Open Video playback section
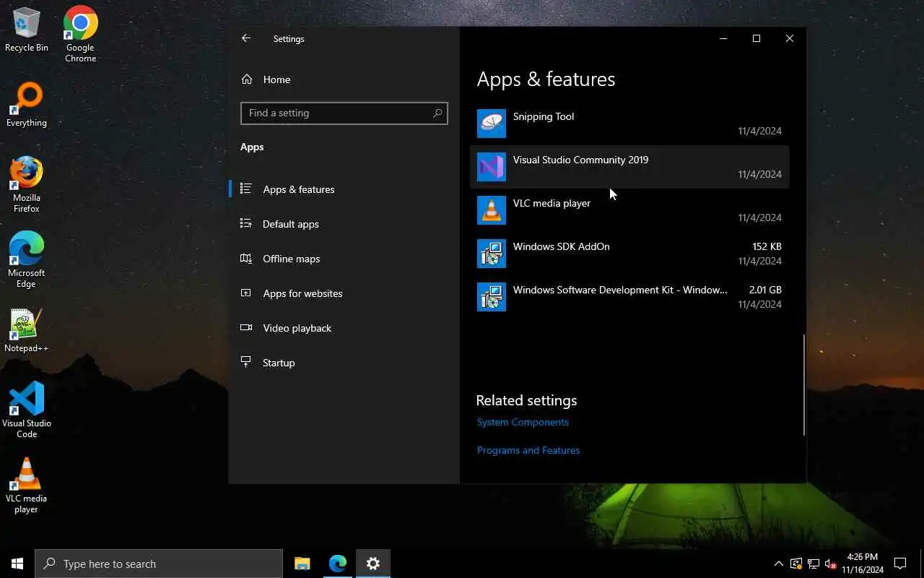The width and height of the screenshot is (924, 578). coord(344,328)
